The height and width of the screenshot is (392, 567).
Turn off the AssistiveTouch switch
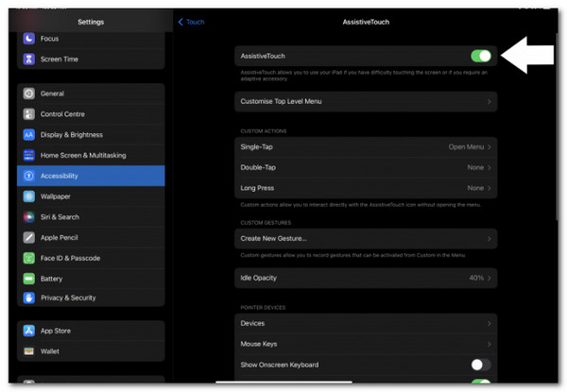(x=481, y=56)
